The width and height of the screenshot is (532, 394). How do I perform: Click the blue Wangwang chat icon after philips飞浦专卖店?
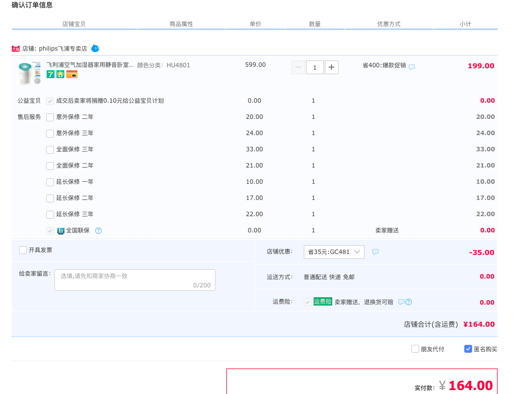[x=95, y=49]
